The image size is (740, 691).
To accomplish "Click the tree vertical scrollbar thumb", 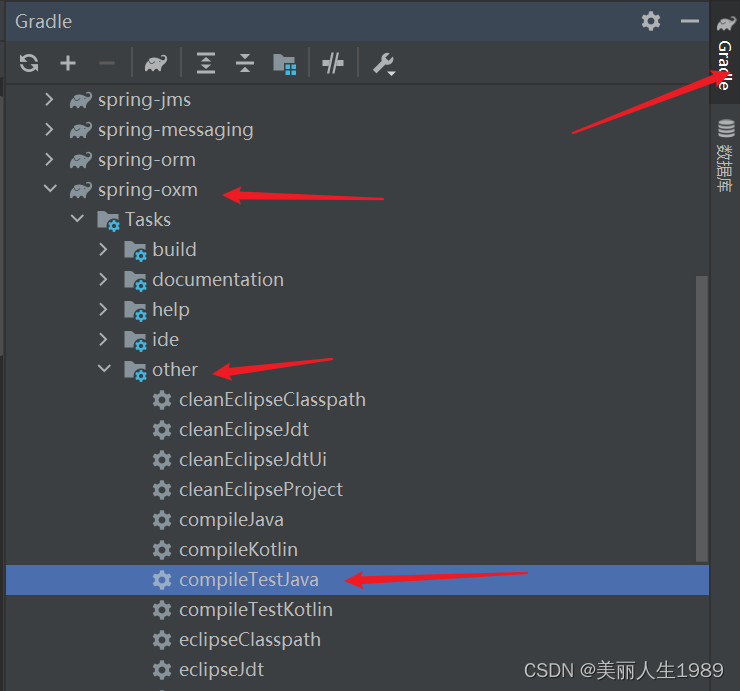I will (702, 419).
